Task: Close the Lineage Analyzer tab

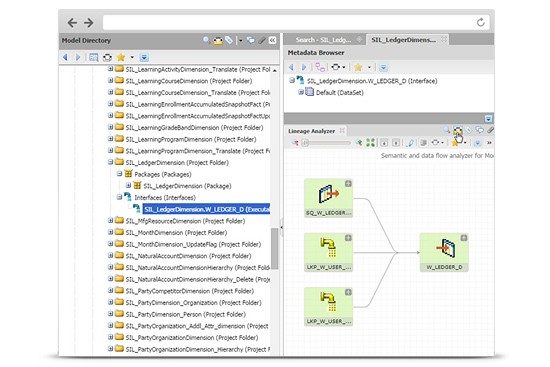Action: [x=342, y=131]
